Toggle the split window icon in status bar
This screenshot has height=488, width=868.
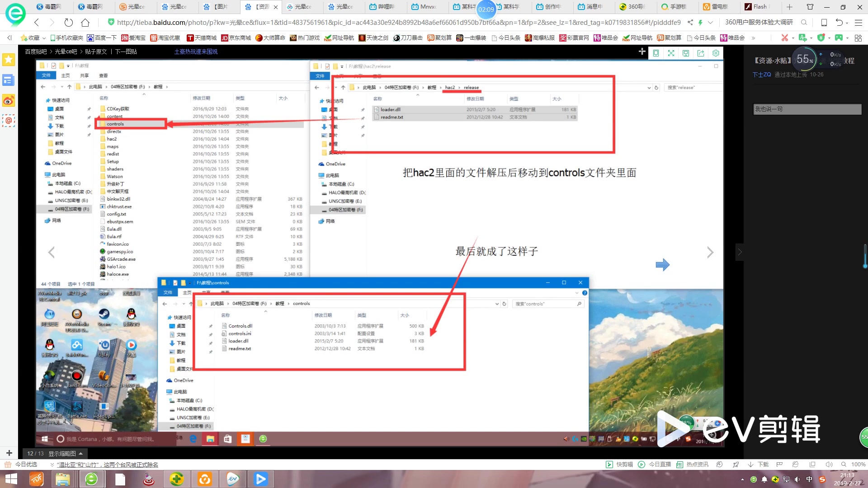coord(812,465)
